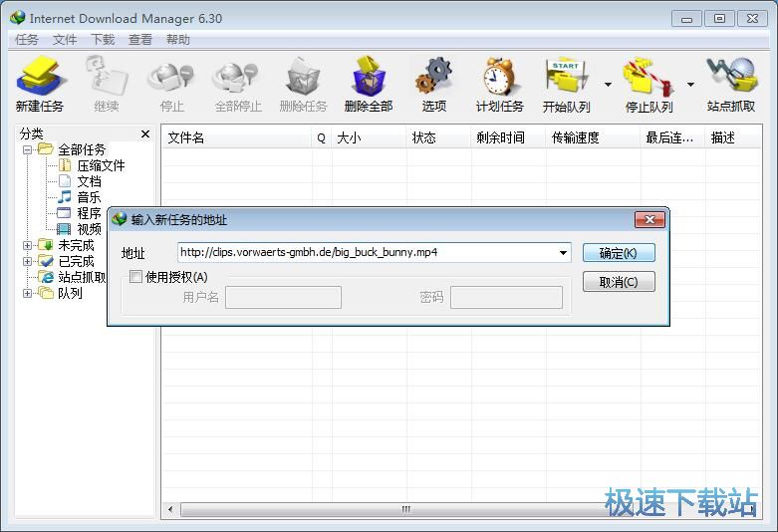Click the horizontal scrollbar thumb

(405, 509)
